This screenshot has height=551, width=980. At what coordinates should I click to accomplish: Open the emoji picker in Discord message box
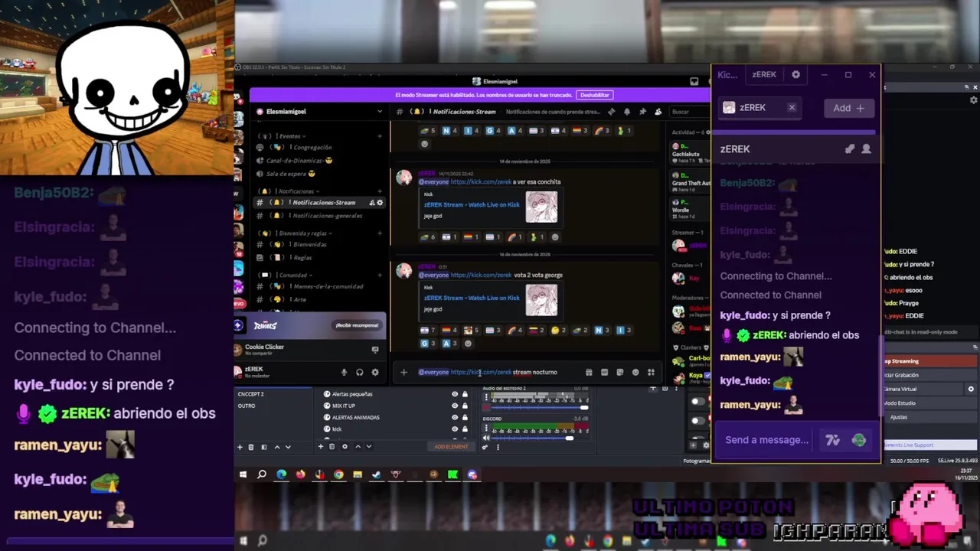pyautogui.click(x=635, y=373)
